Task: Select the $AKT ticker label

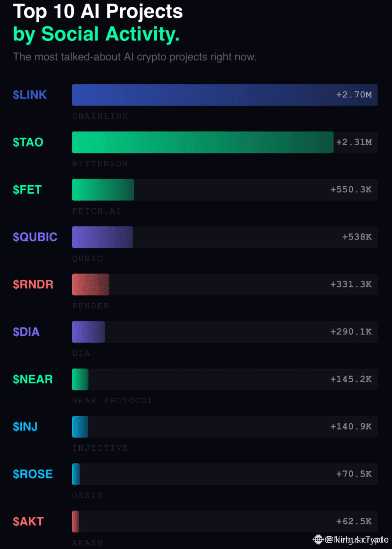Action: (28, 521)
